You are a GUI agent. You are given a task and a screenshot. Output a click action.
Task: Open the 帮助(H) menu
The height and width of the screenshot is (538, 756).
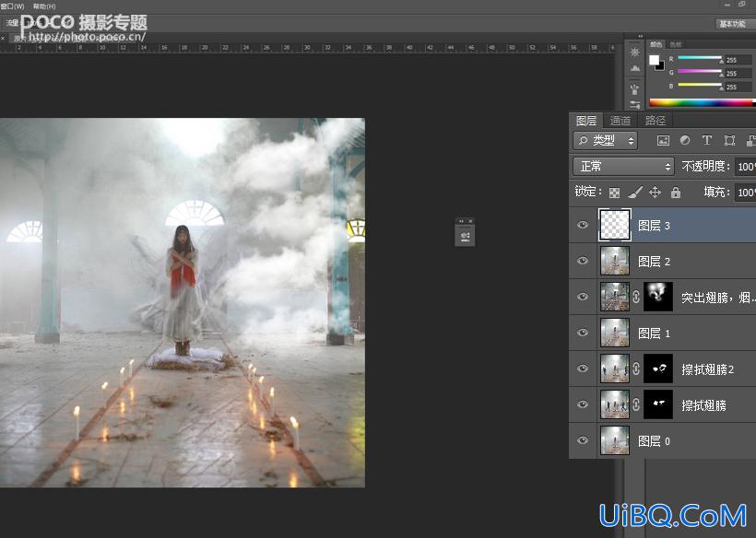pos(44,6)
